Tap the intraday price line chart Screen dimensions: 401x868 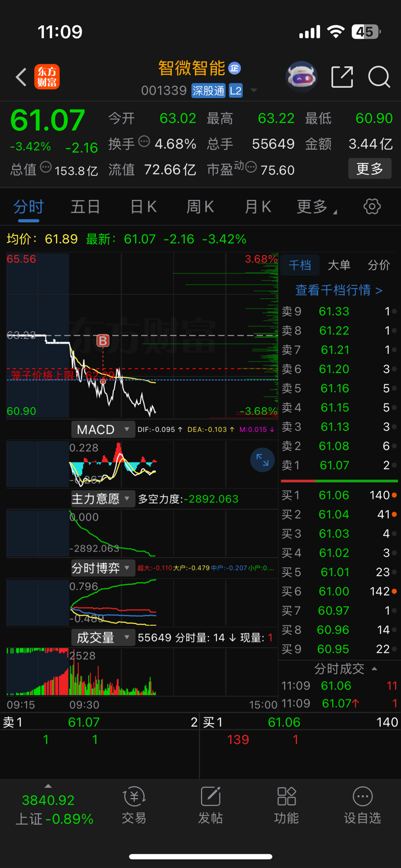pos(142,335)
